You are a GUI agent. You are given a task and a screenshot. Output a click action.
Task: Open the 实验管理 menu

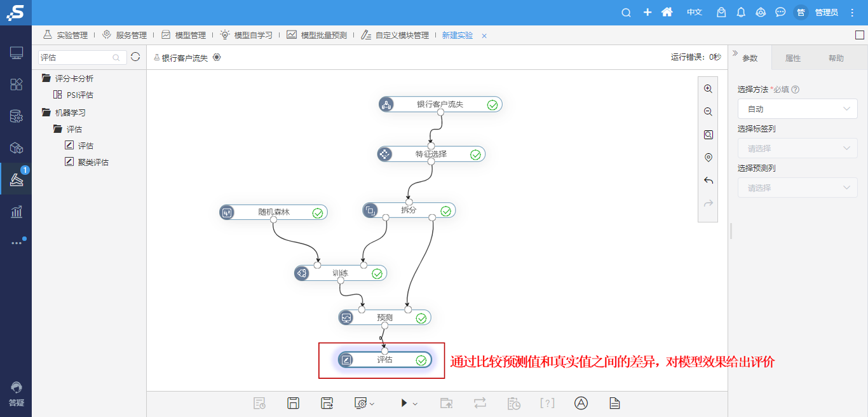tap(65, 35)
